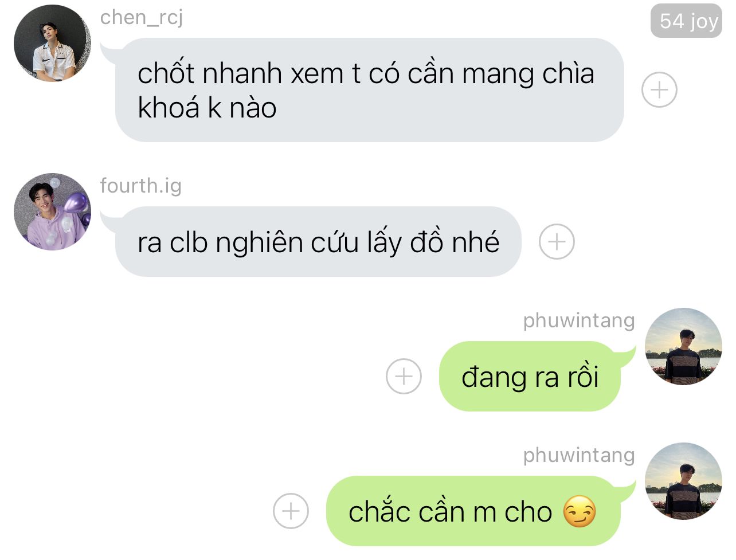Add a reaction to 'đang ra rồi' via plus icon

pyautogui.click(x=404, y=376)
